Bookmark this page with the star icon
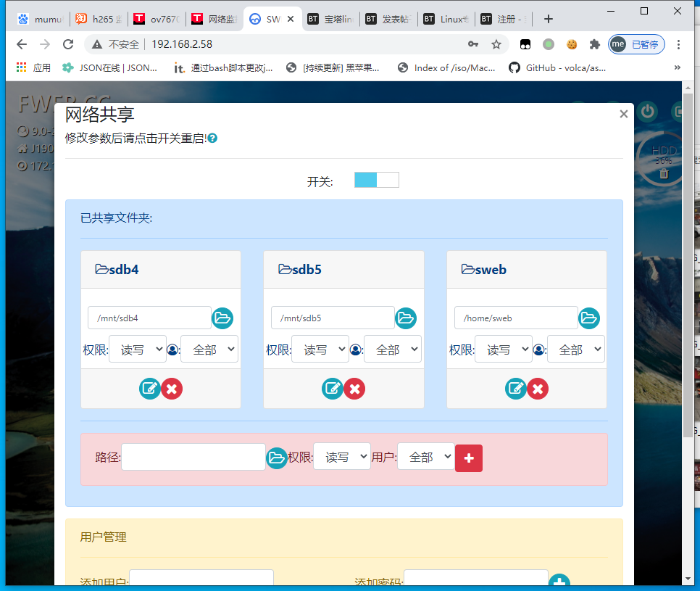 [496, 44]
